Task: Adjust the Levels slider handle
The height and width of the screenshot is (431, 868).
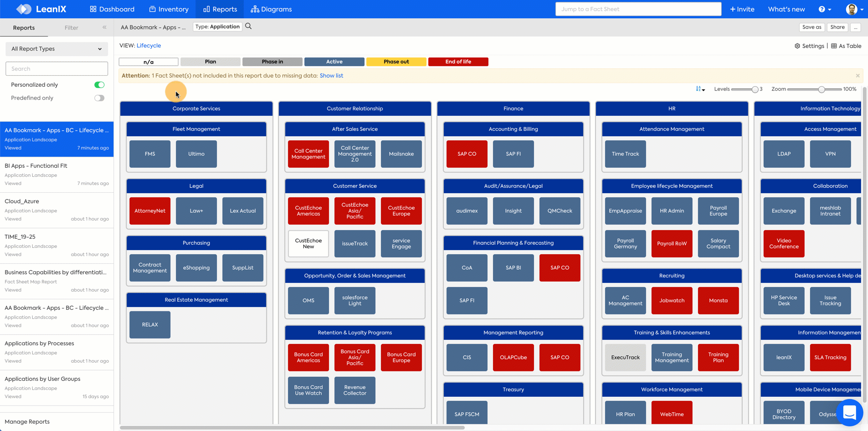Action: pos(755,89)
